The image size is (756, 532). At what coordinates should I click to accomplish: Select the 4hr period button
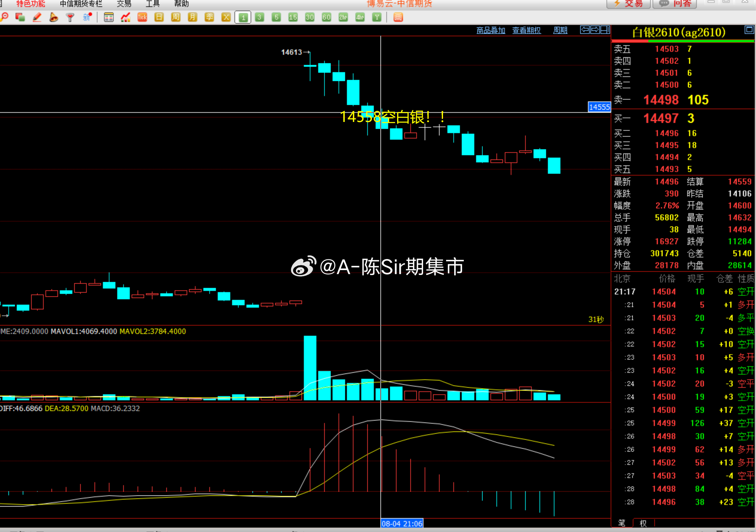click(x=360, y=17)
